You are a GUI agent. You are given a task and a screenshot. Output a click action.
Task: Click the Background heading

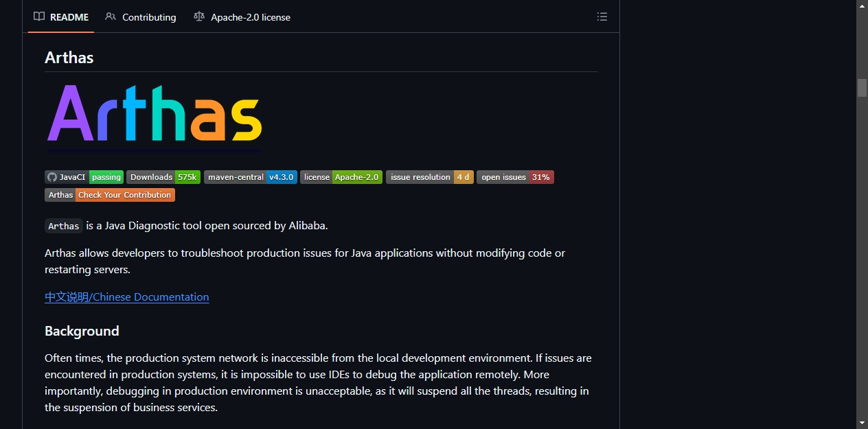[82, 331]
